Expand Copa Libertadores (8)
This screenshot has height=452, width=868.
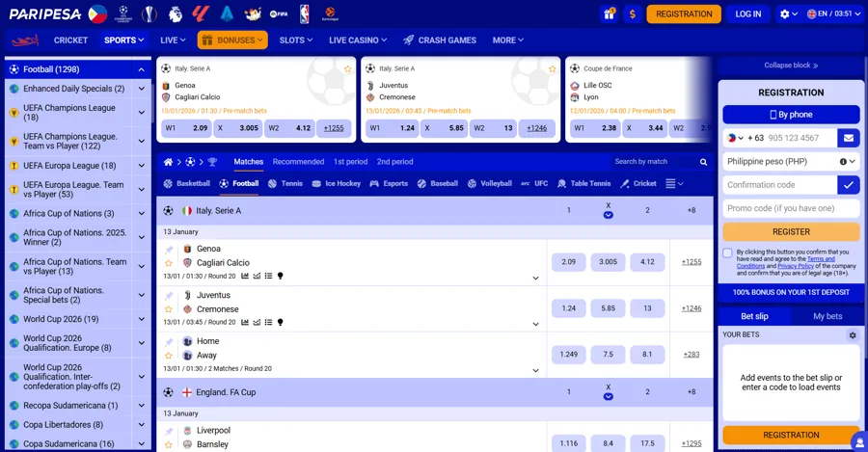coord(141,425)
